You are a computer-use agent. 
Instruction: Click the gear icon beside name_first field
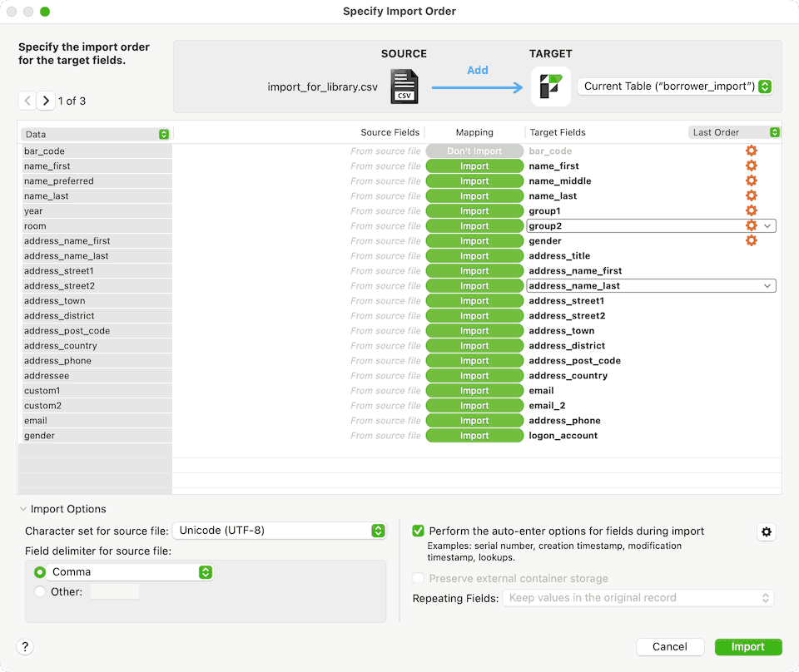751,166
